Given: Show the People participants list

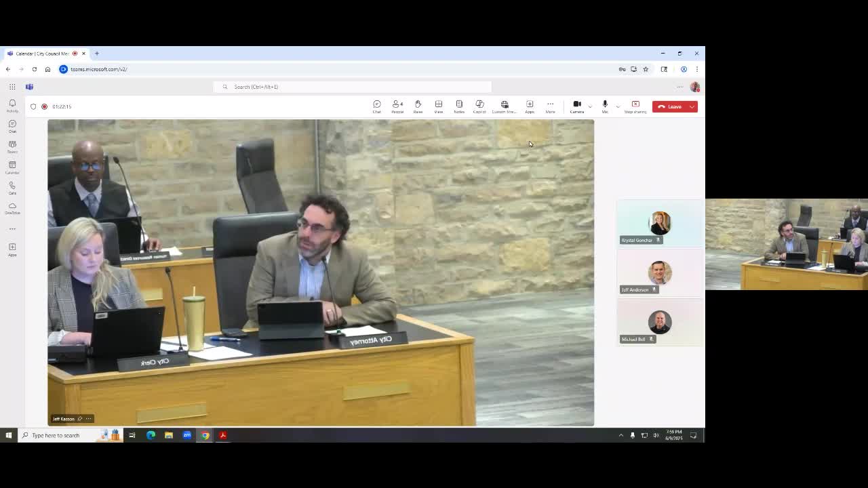Looking at the screenshot, I should [397, 106].
